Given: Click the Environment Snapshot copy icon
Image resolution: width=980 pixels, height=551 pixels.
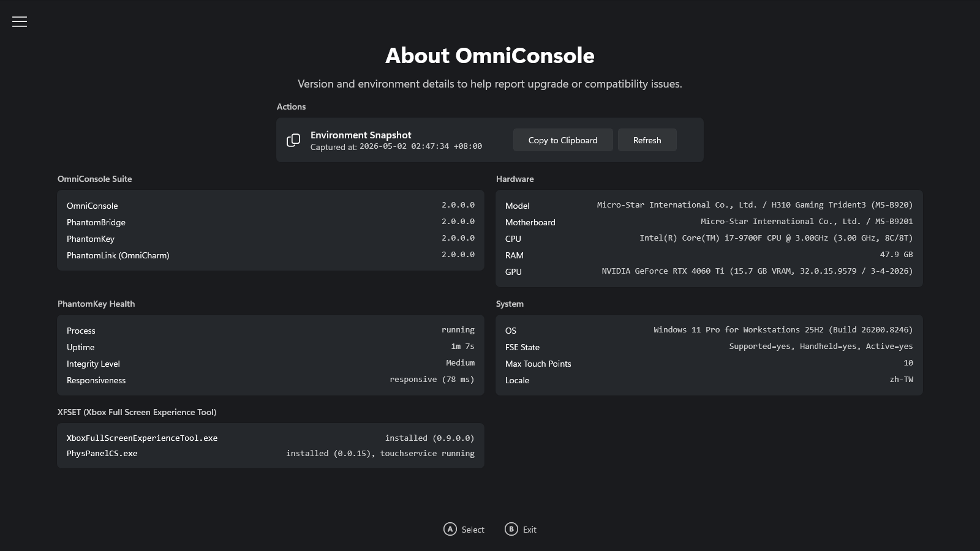Looking at the screenshot, I should (x=293, y=140).
